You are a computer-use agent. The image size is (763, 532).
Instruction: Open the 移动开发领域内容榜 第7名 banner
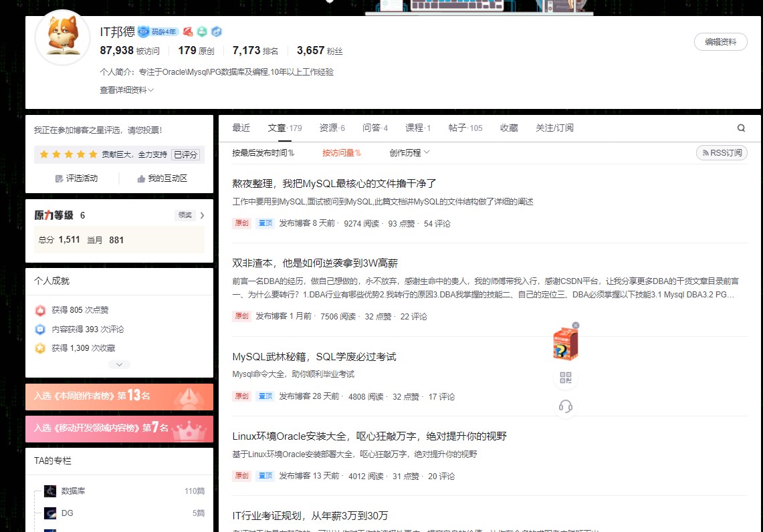[119, 429]
